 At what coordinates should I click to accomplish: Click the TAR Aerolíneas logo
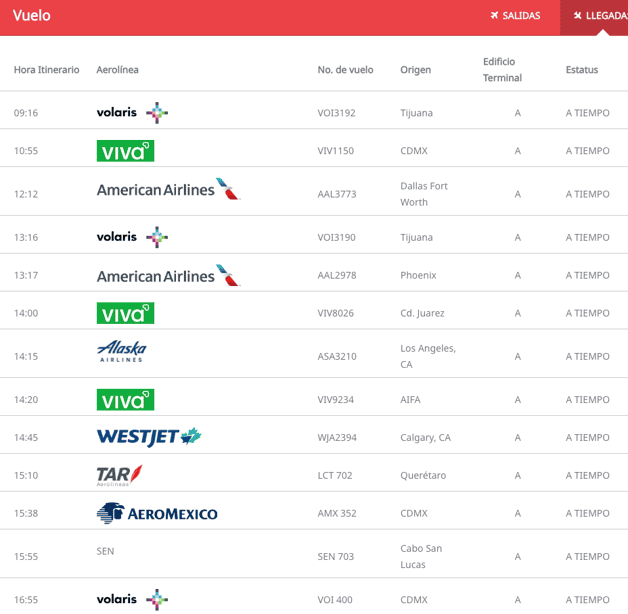(x=119, y=475)
